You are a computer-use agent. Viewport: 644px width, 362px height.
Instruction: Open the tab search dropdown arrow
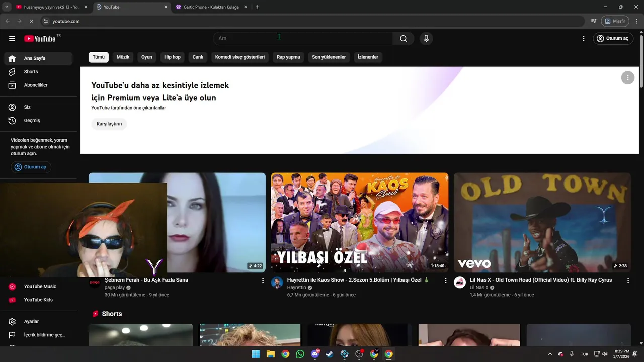click(x=6, y=7)
